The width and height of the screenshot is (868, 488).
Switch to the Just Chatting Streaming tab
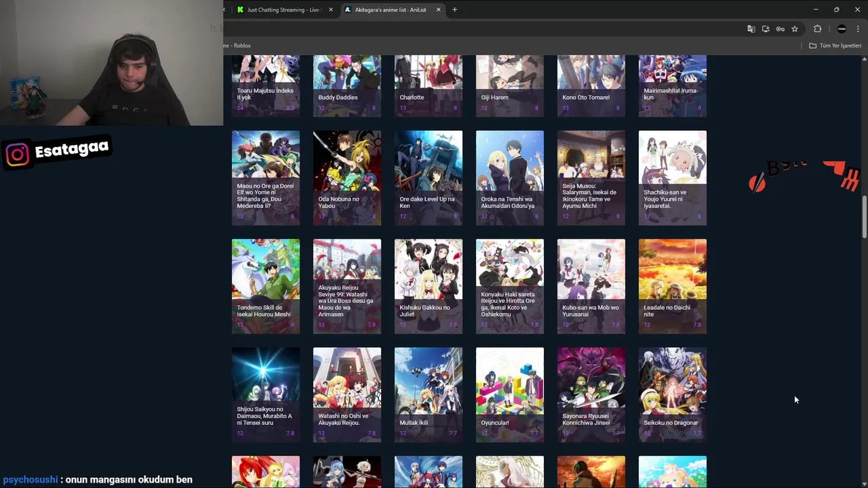tap(279, 9)
